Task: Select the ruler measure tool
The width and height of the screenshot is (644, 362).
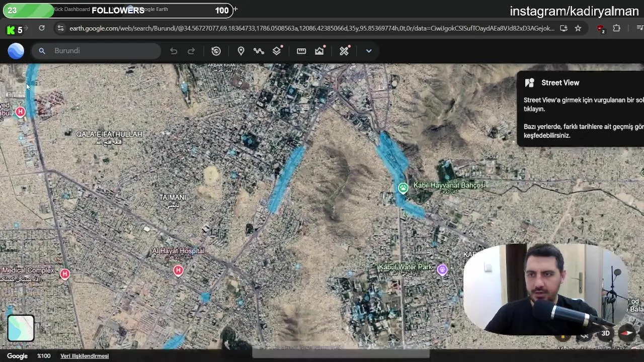Action: coord(301,51)
